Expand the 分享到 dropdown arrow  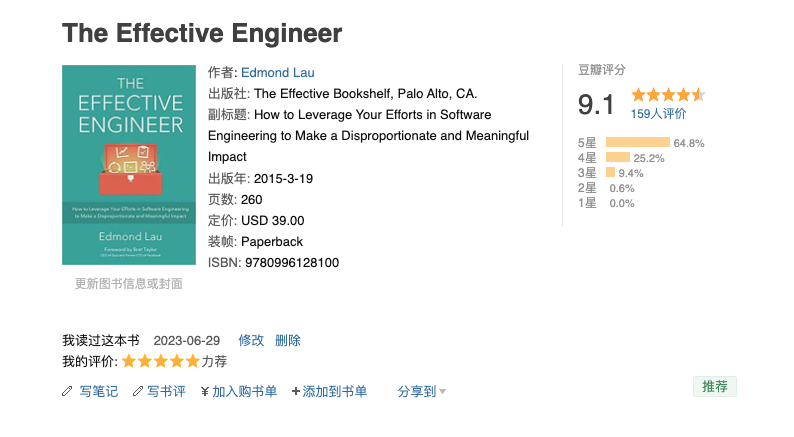442,392
